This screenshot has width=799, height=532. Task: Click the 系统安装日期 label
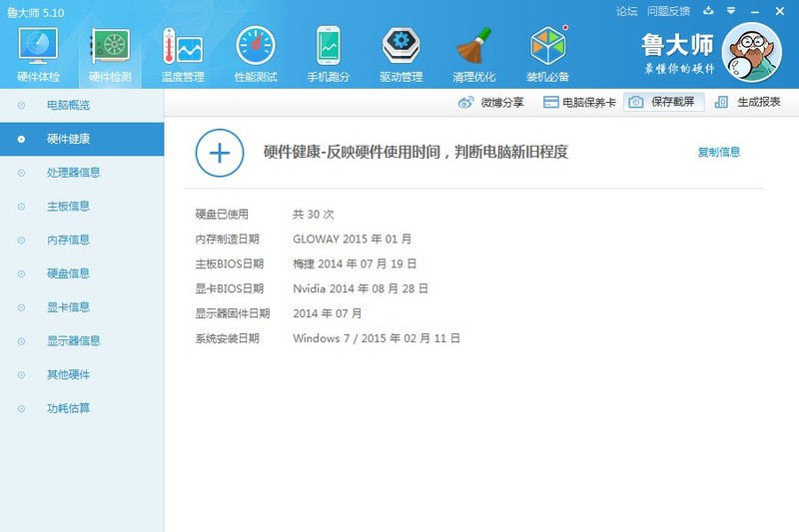coord(228,338)
